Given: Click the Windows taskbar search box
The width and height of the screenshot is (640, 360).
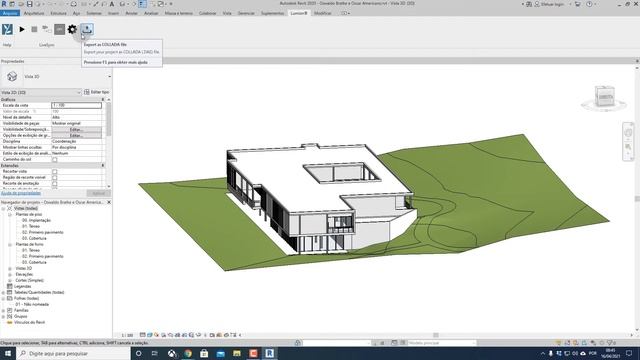Looking at the screenshot, I should [x=73, y=353].
